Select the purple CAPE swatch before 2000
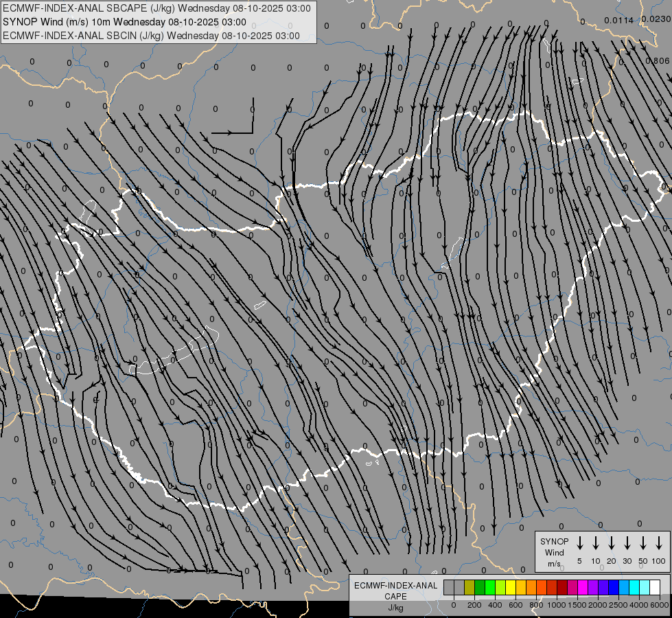This screenshot has width=672, height=618. (x=592, y=587)
